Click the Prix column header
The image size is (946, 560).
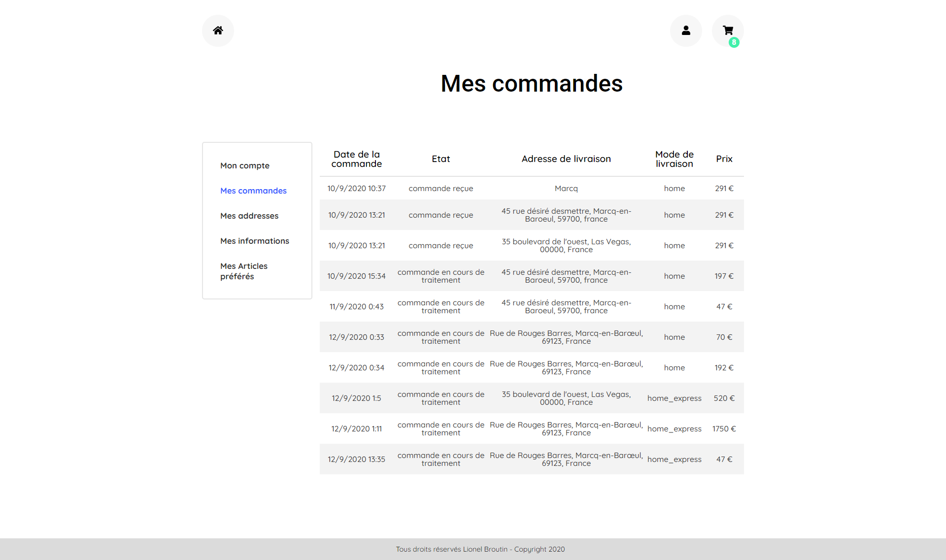point(724,159)
